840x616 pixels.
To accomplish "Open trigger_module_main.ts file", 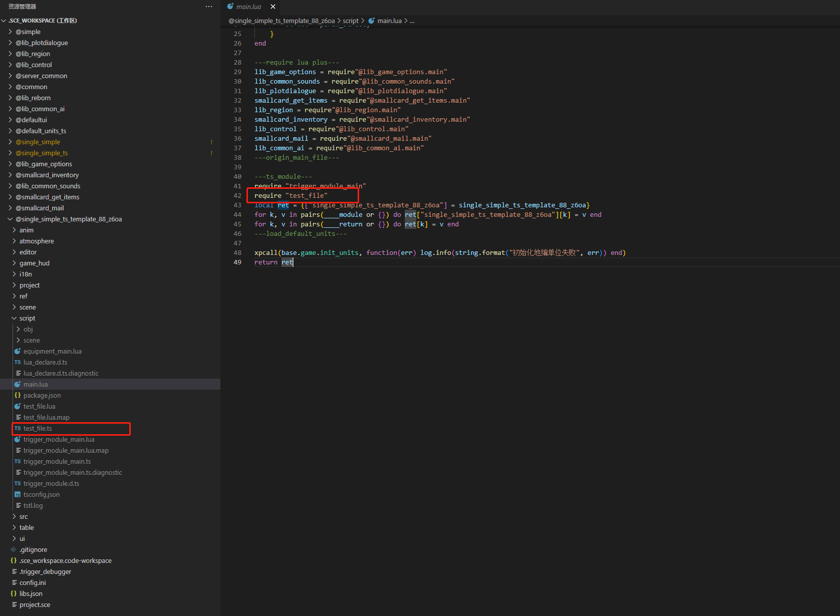I will tap(57, 461).
